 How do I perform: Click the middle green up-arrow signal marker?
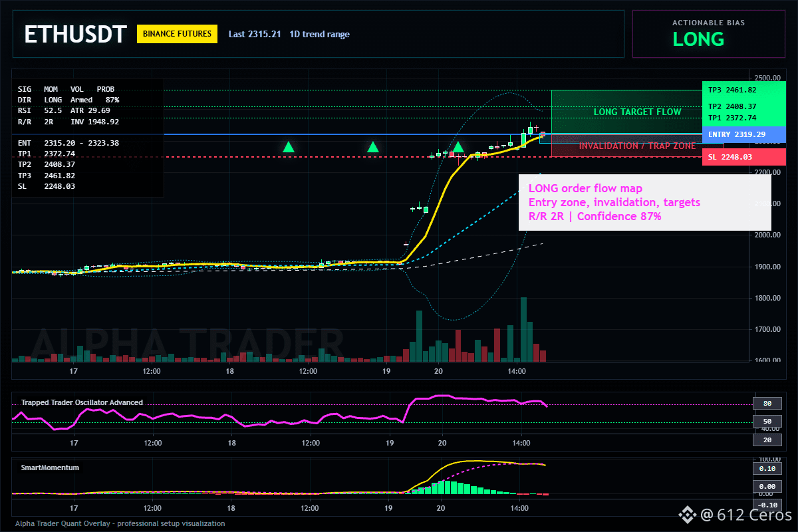pyautogui.click(x=373, y=147)
